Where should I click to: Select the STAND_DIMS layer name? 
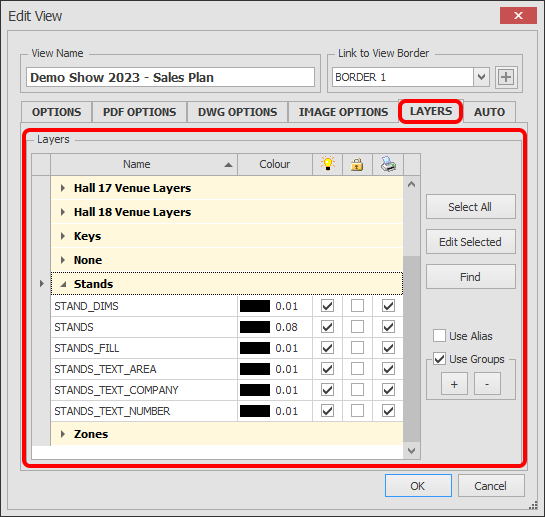tap(86, 306)
